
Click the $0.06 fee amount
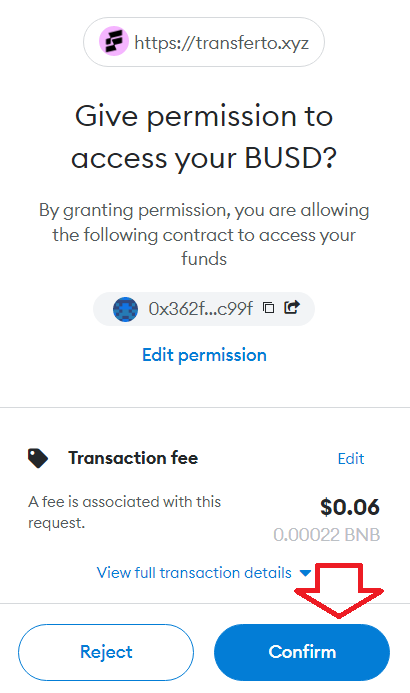pos(349,507)
